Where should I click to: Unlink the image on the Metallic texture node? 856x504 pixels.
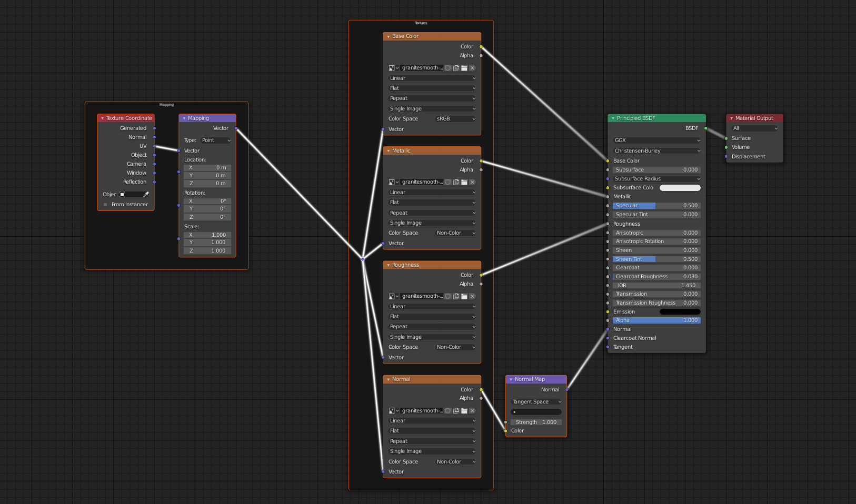pyautogui.click(x=472, y=182)
